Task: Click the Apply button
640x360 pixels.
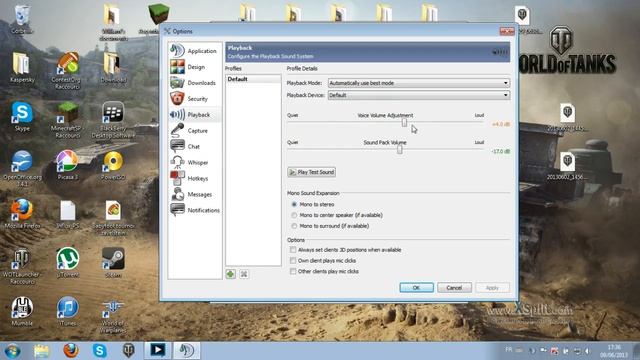Action: point(492,287)
